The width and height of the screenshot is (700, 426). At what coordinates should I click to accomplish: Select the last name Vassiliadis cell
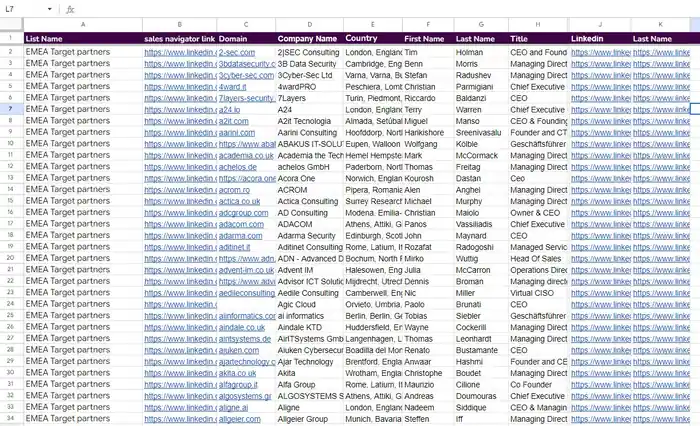point(481,225)
